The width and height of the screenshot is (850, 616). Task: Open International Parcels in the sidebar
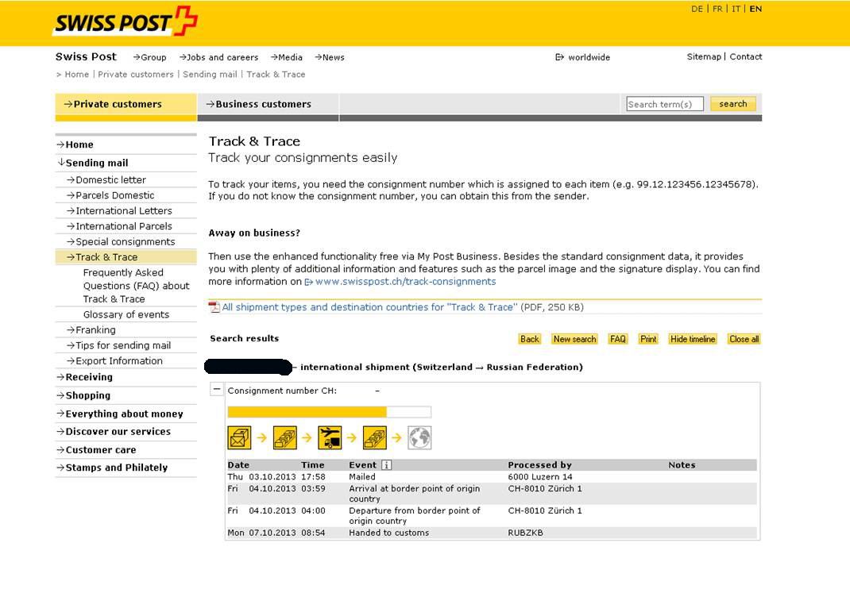(123, 226)
